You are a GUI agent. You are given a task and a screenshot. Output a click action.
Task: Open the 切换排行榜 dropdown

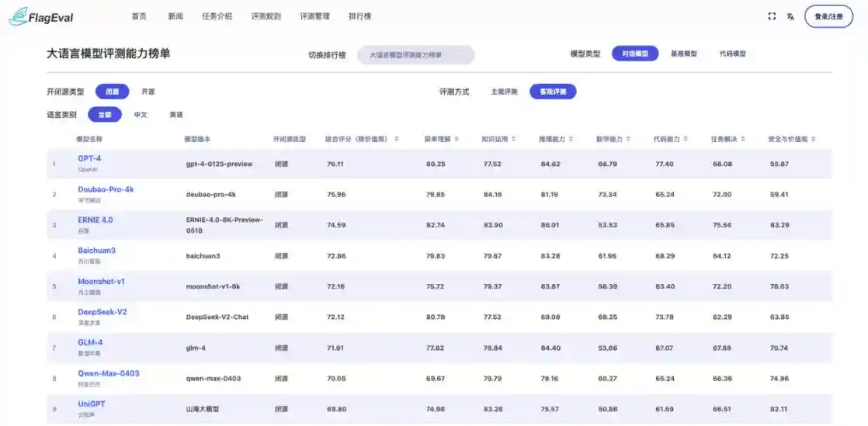tap(415, 55)
